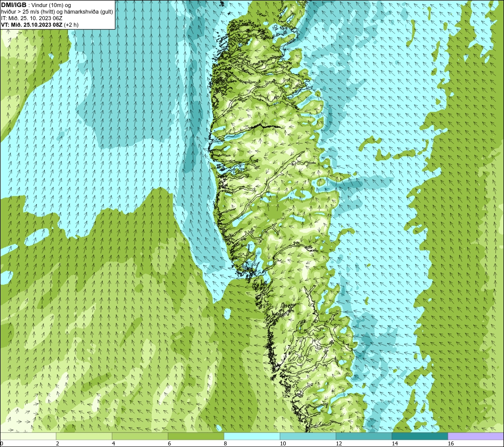Click the 8–10 m/s light cyan legend swatch

click(251, 436)
